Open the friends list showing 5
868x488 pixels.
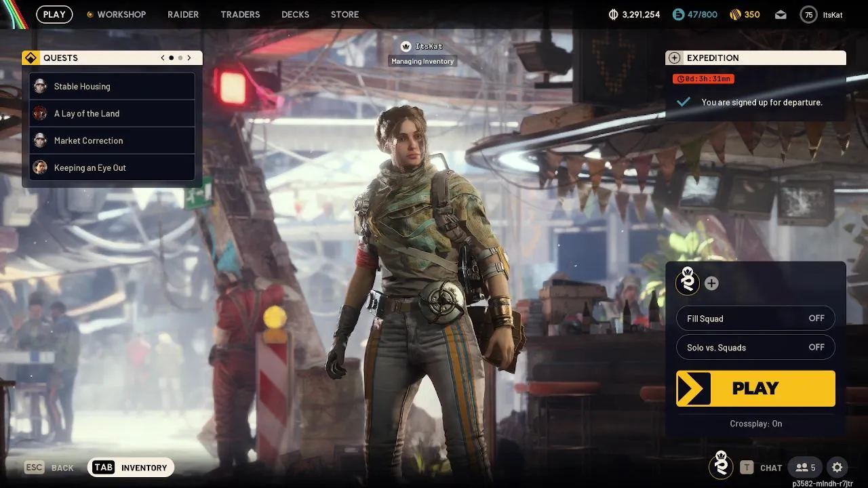point(806,467)
